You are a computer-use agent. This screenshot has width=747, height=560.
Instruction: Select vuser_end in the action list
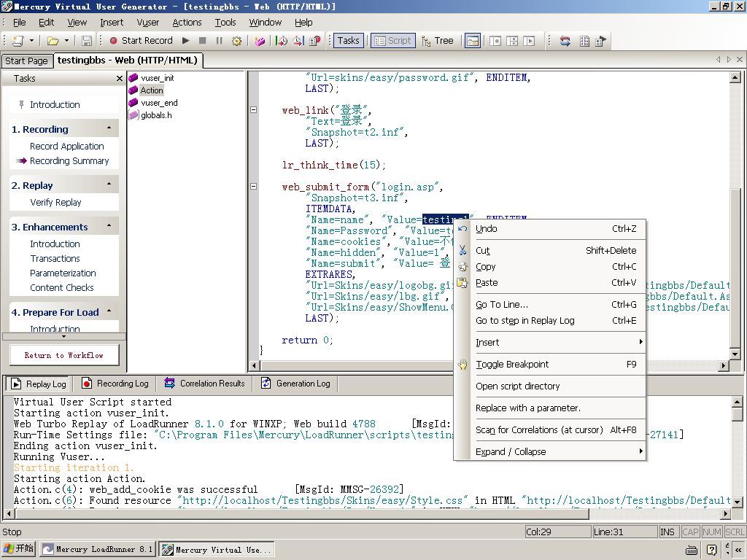point(159,103)
